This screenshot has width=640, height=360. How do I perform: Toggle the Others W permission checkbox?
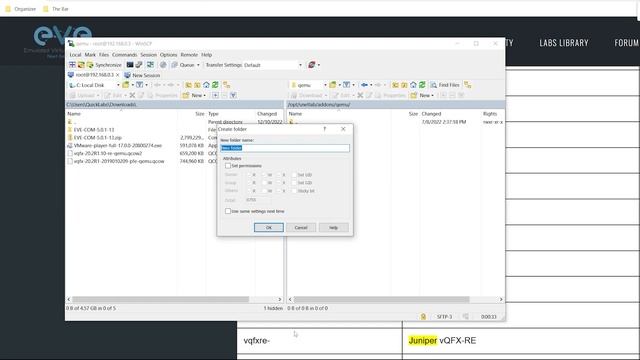(x=264, y=191)
